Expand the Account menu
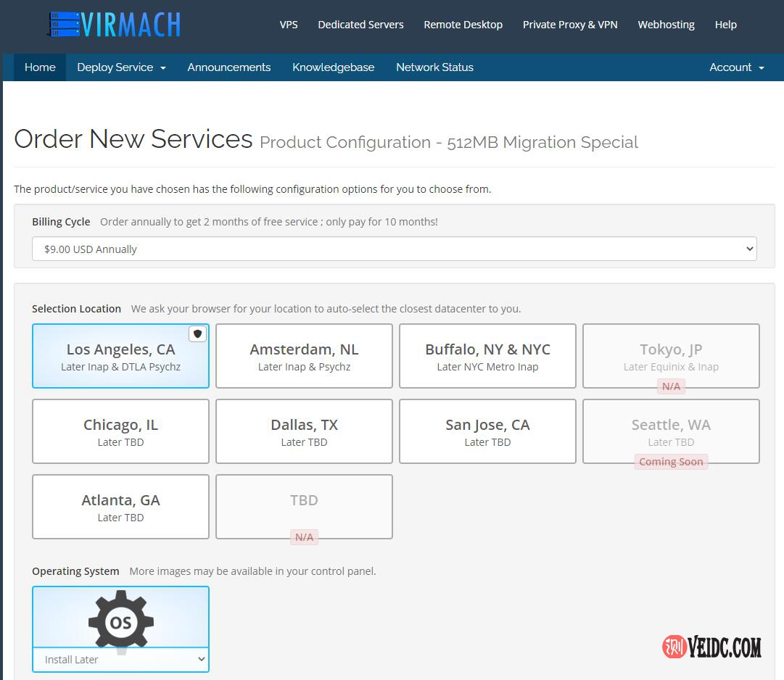The height and width of the screenshot is (680, 784). [x=736, y=67]
